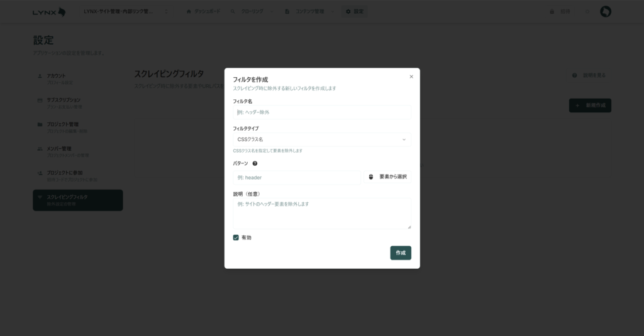Open the ダッシュボード nav item
644x336 pixels.
tap(203, 12)
